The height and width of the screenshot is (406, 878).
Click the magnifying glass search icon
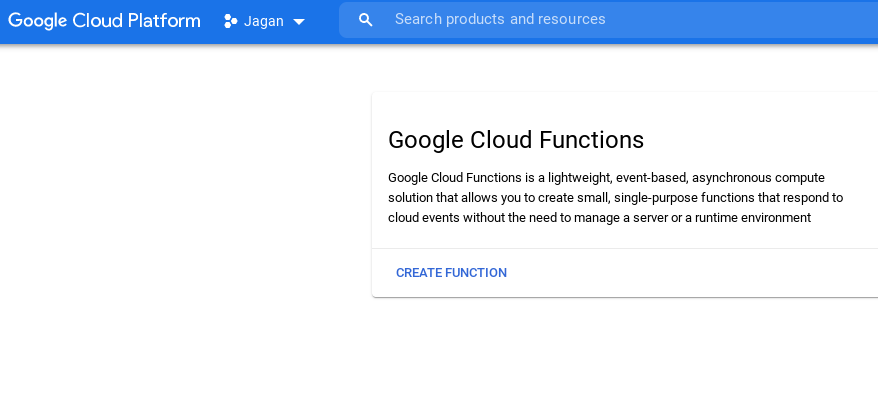366,20
